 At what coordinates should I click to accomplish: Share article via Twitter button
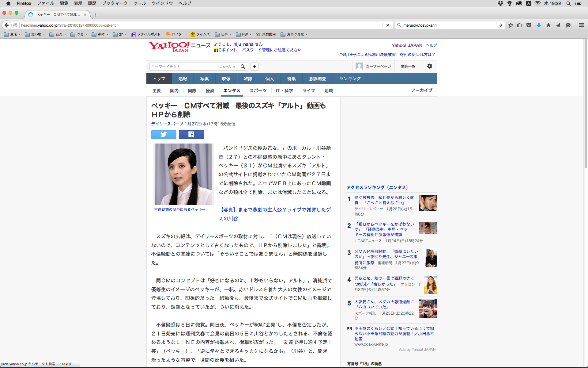click(x=164, y=135)
